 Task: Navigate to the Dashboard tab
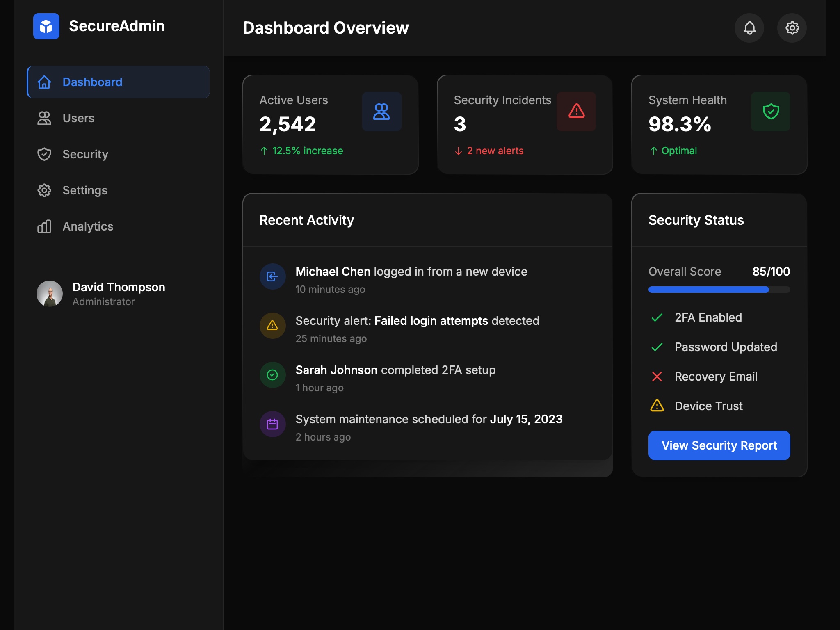pos(92,82)
